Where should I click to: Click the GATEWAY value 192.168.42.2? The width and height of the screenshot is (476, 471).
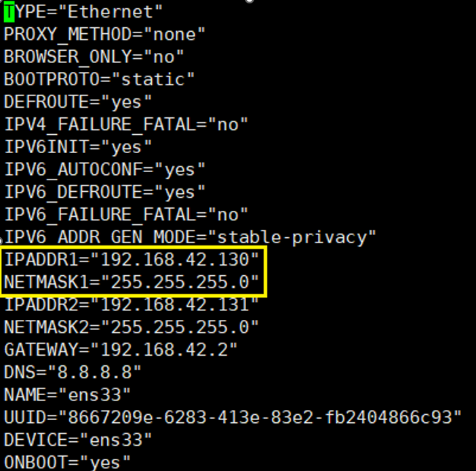[164, 350]
